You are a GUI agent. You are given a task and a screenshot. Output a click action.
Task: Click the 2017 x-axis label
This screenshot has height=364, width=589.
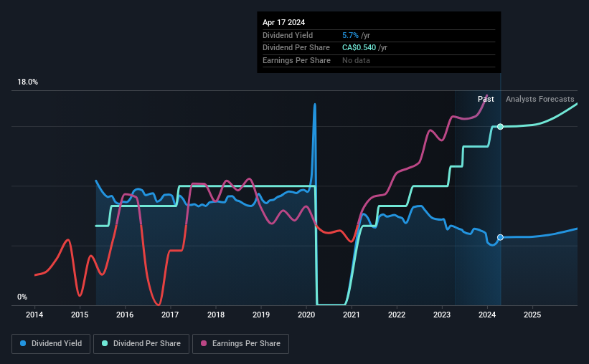pyautogui.click(x=170, y=315)
